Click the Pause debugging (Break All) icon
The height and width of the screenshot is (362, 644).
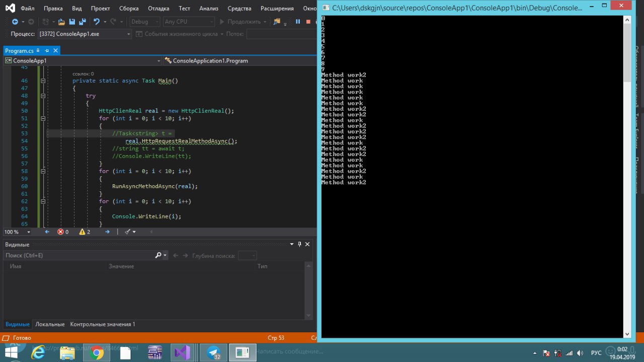point(298,22)
